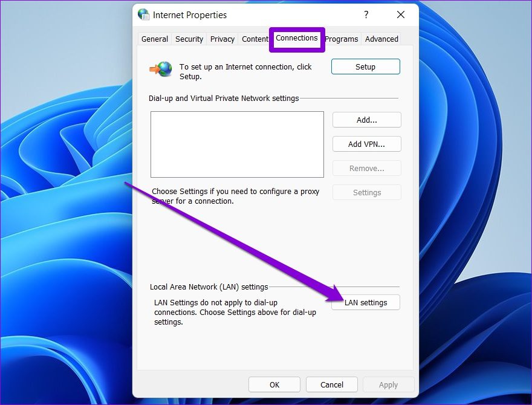The image size is (532, 405).
Task: Click Add VPN to create a VPN connection
Action: click(x=366, y=144)
